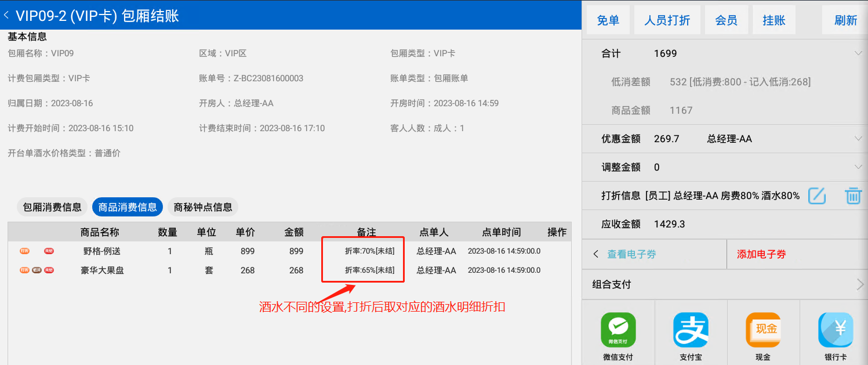Click the 账单号 Z-BC23081600003 text
868x365 pixels.
pos(251,78)
